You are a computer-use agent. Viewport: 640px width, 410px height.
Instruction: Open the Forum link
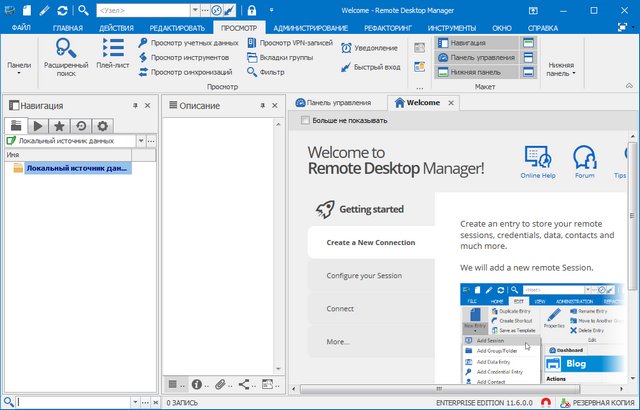click(x=584, y=162)
